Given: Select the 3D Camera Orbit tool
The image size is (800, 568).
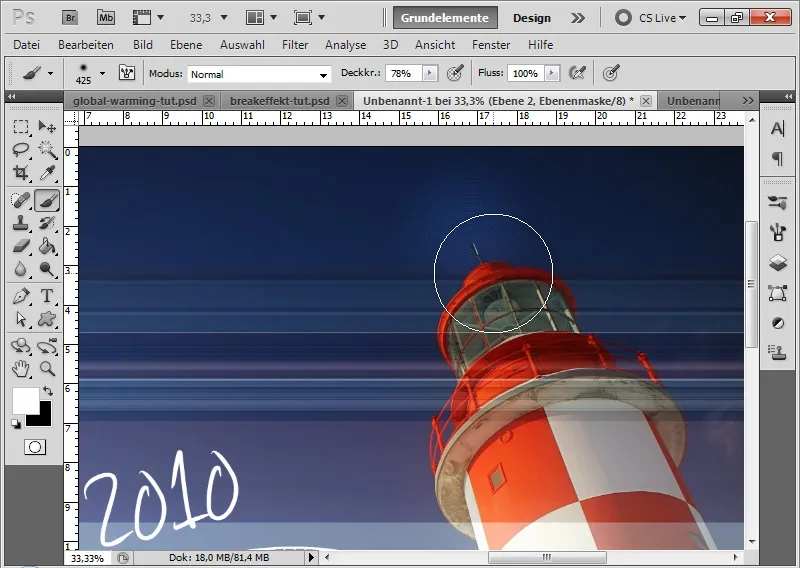Looking at the screenshot, I should pos(47,346).
